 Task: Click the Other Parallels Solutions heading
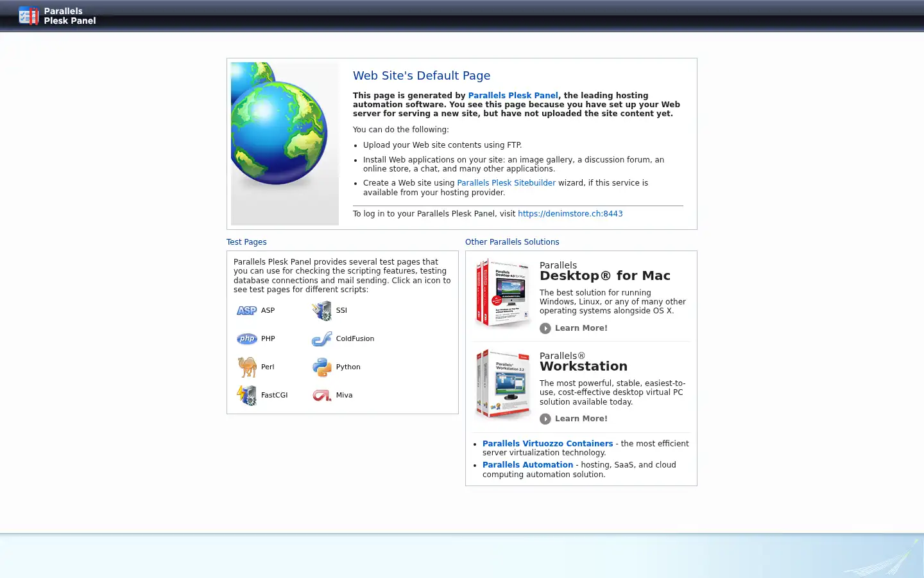tap(512, 242)
